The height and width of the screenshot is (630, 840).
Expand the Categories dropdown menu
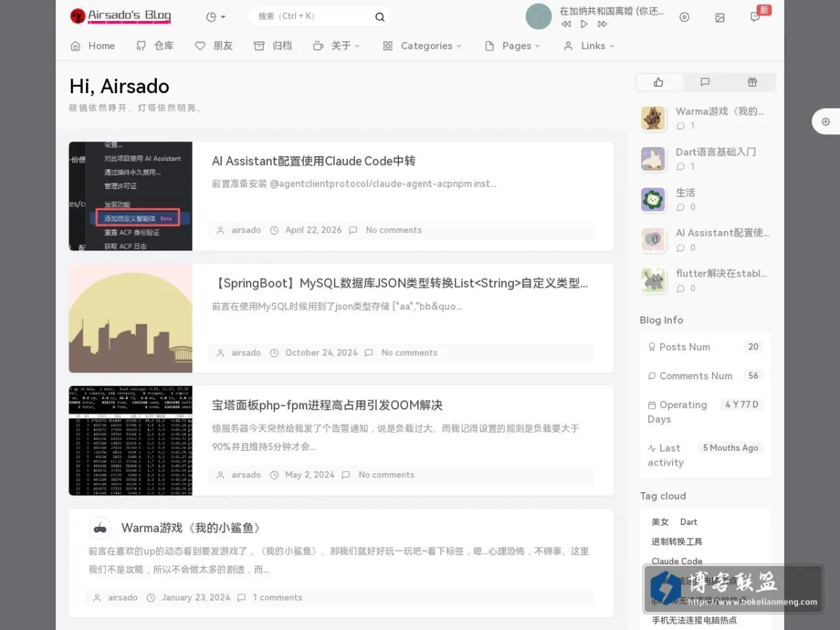click(x=422, y=45)
